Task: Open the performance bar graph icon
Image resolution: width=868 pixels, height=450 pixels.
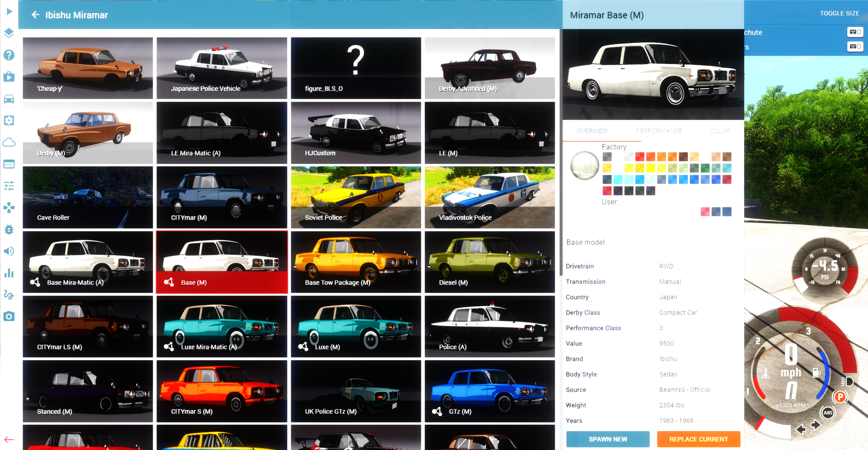Action: pyautogui.click(x=9, y=273)
